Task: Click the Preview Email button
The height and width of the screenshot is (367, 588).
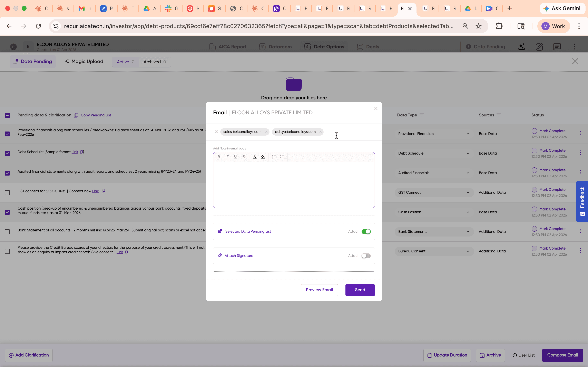Action: point(319,290)
